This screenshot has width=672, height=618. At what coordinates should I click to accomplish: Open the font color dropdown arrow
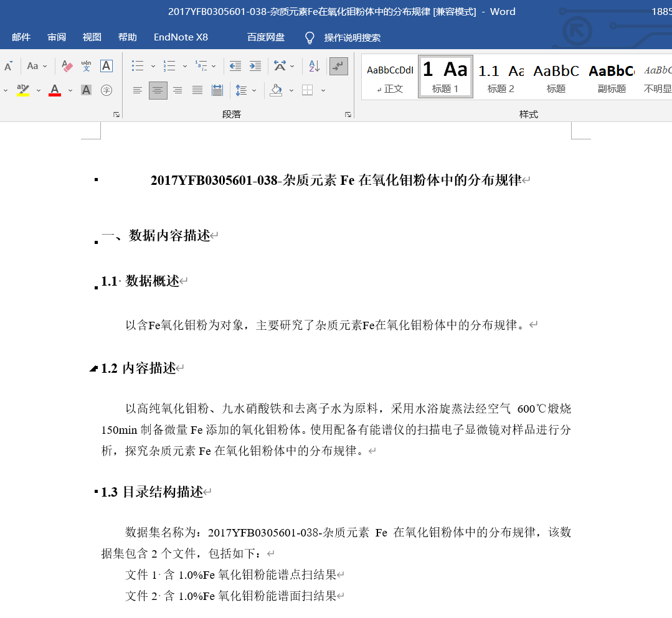pos(70,90)
